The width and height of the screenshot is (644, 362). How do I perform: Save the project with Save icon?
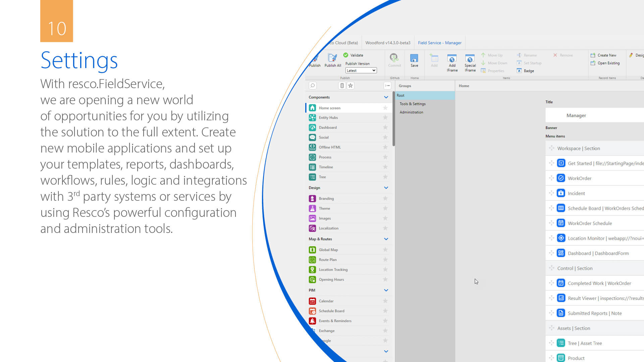(x=414, y=58)
